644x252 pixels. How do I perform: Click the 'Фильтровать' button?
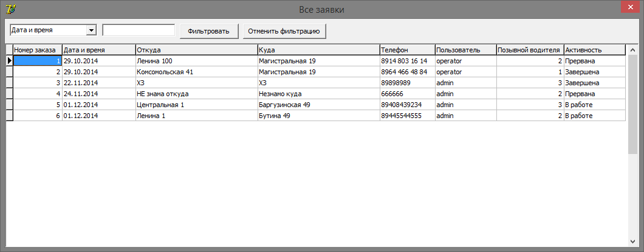209,31
